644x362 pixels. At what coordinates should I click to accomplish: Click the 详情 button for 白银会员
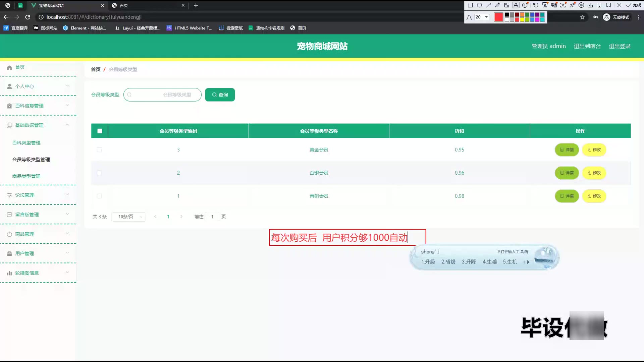[567, 173]
